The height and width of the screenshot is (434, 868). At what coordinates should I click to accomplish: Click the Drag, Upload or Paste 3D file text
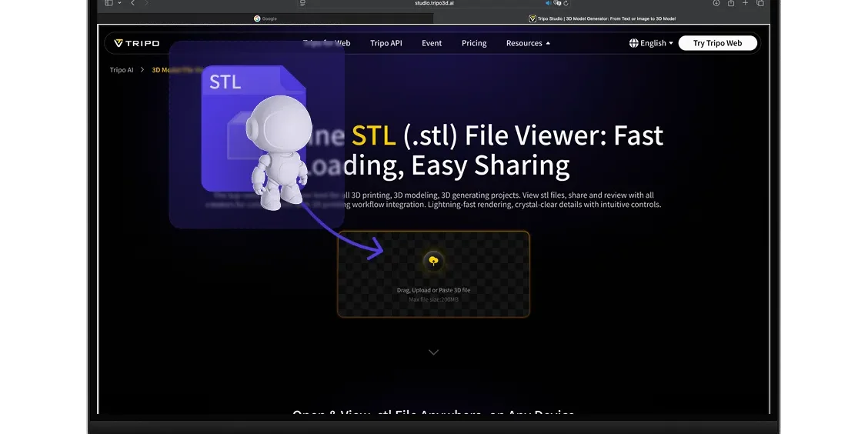[x=433, y=290]
